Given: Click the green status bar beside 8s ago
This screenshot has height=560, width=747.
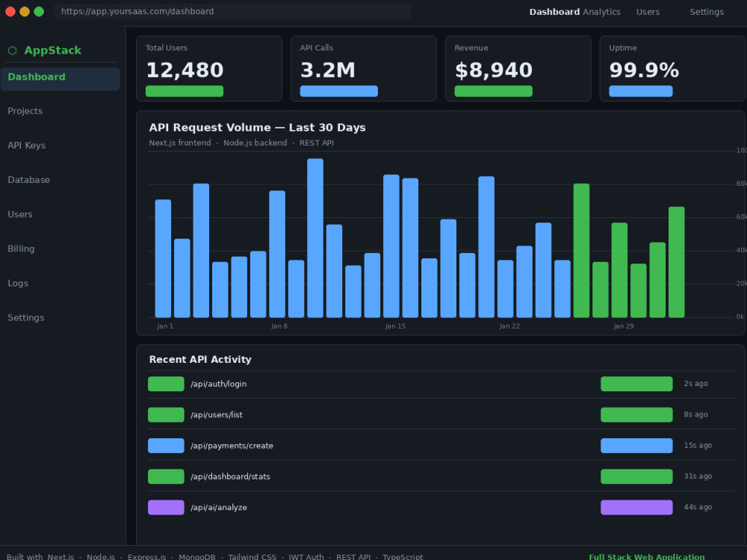Looking at the screenshot, I should tap(636, 414).
